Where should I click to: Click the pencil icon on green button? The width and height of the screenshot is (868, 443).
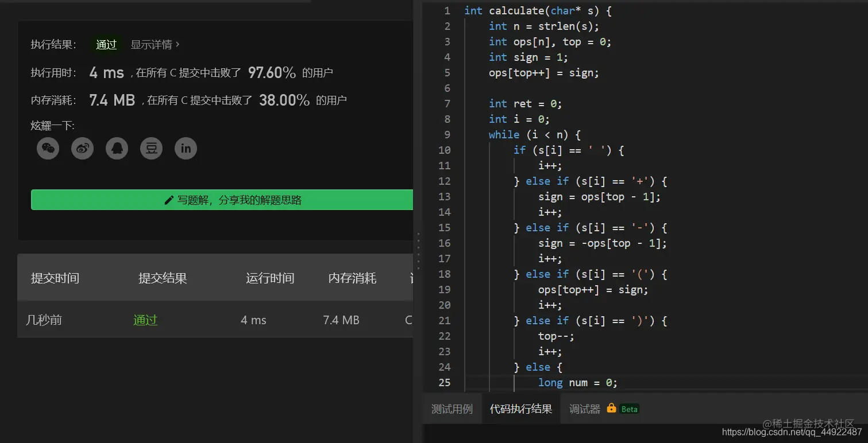169,200
